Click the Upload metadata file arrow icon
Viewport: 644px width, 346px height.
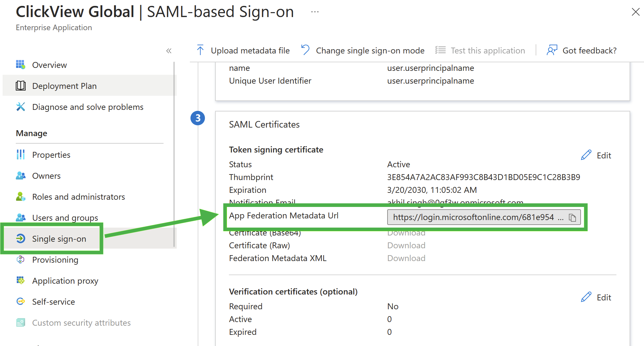[200, 50]
